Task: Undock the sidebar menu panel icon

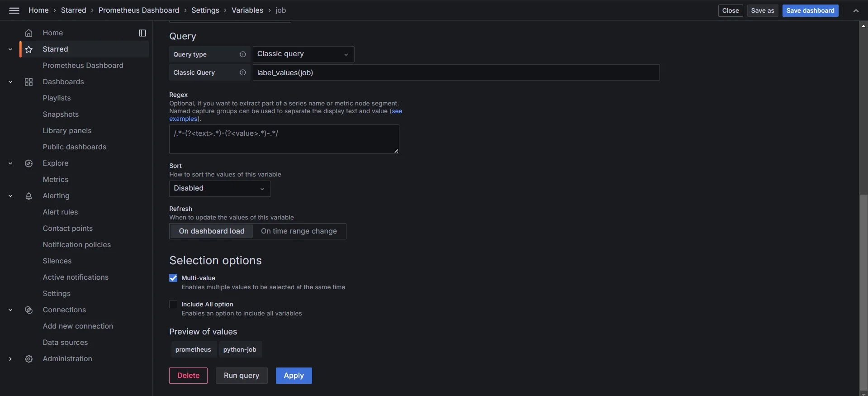Action: point(142,33)
